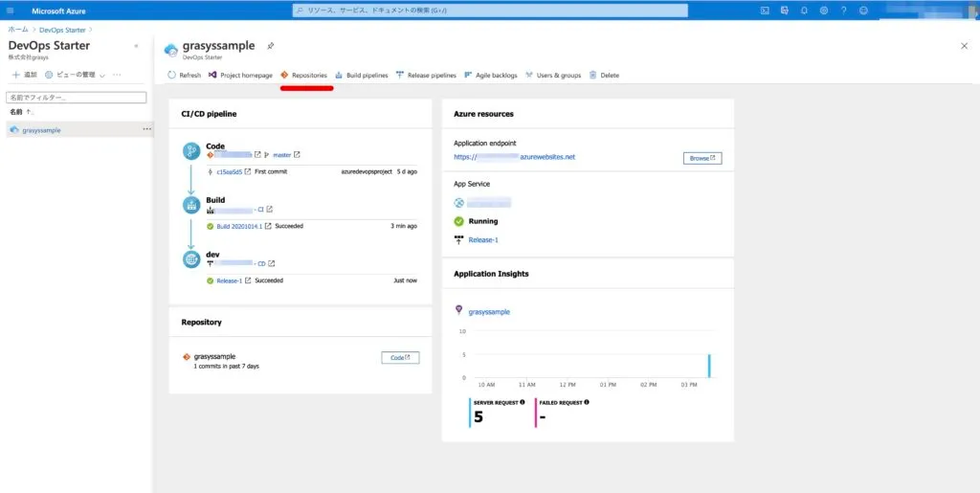Show info for FAILED REQUEST metric
The height and width of the screenshot is (493, 980).
point(587,402)
